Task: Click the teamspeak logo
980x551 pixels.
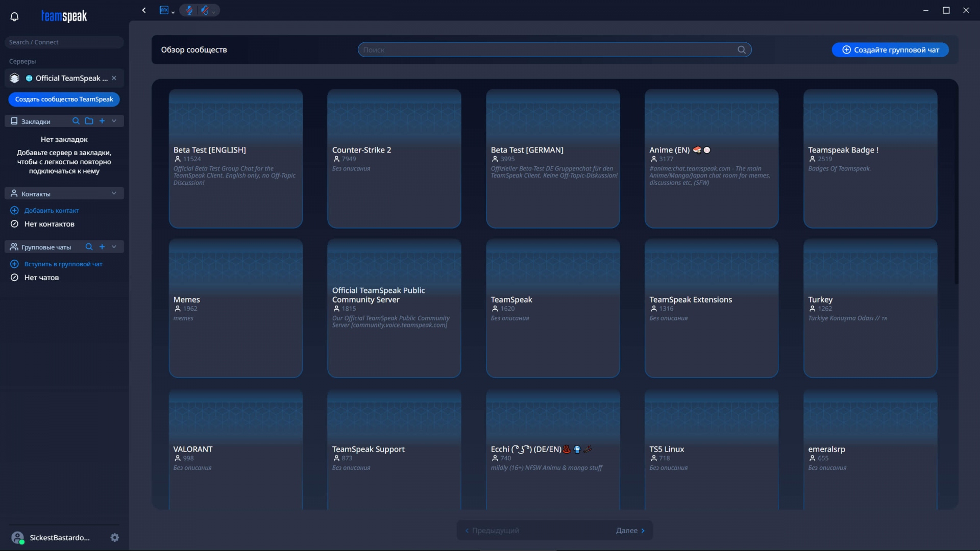Action: click(64, 16)
